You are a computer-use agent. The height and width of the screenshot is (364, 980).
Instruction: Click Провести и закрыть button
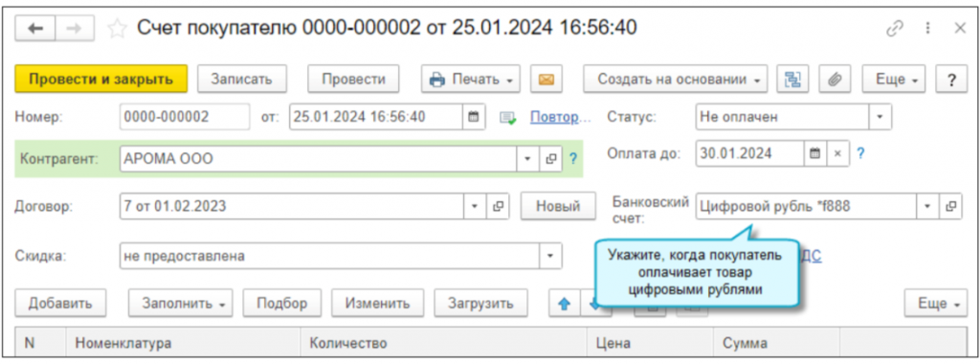click(x=100, y=80)
